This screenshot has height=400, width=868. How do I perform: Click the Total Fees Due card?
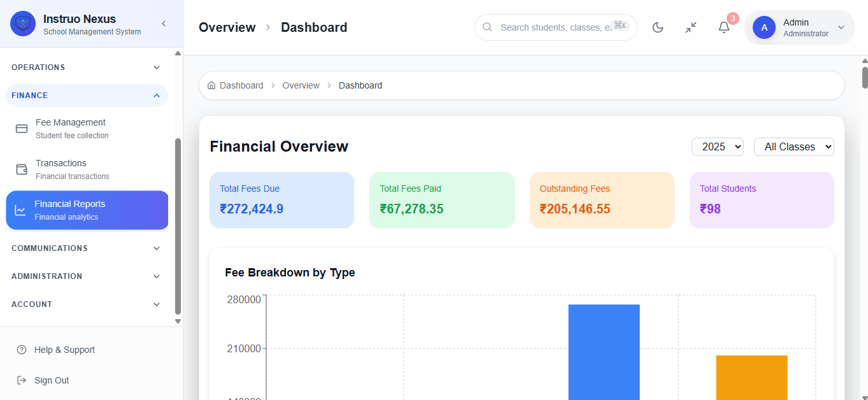[281, 200]
